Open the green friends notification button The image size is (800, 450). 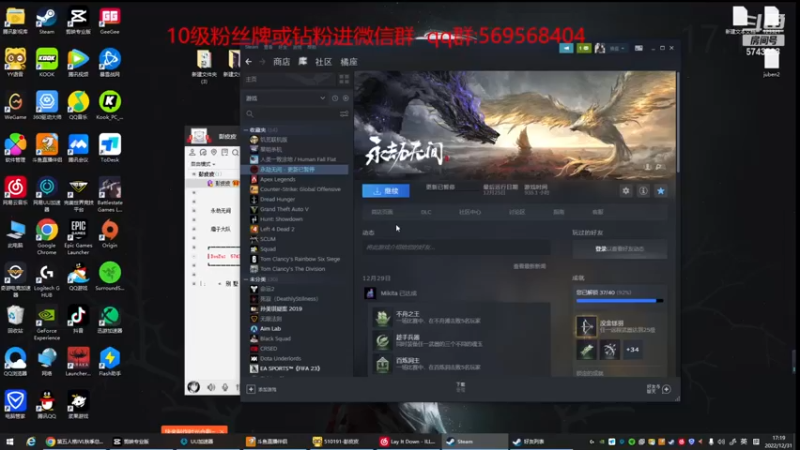584,48
